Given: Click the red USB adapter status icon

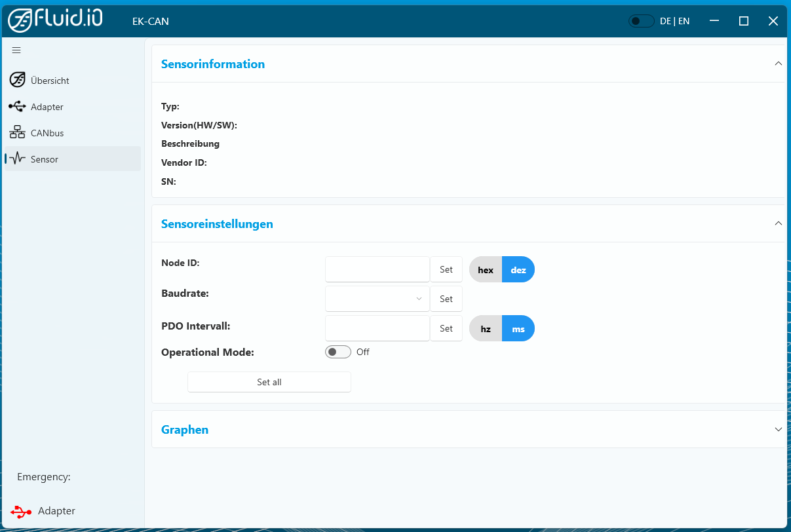Looking at the screenshot, I should point(21,511).
